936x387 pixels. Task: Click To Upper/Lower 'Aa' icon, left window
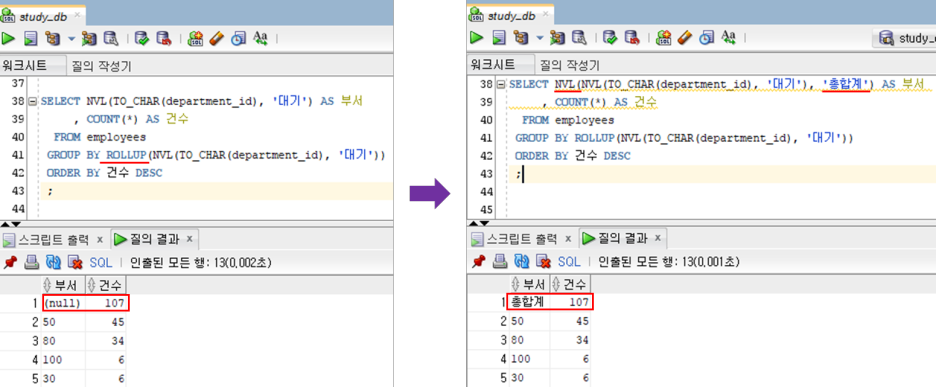[x=260, y=38]
